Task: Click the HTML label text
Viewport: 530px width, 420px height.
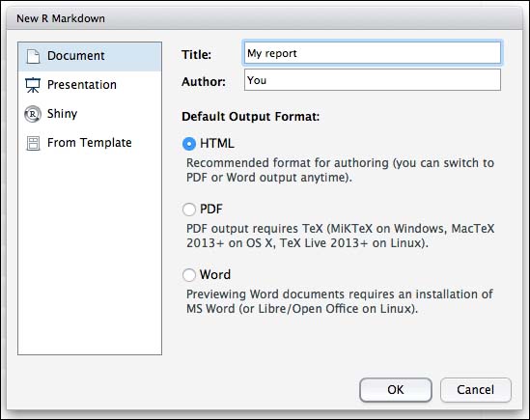Action: pos(216,144)
